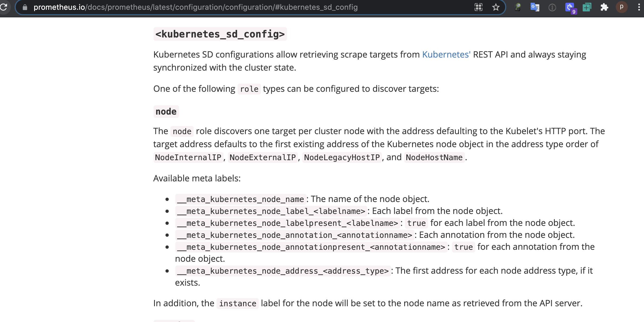
Task: Open the Extensions puzzle piece menu
Action: click(604, 7)
